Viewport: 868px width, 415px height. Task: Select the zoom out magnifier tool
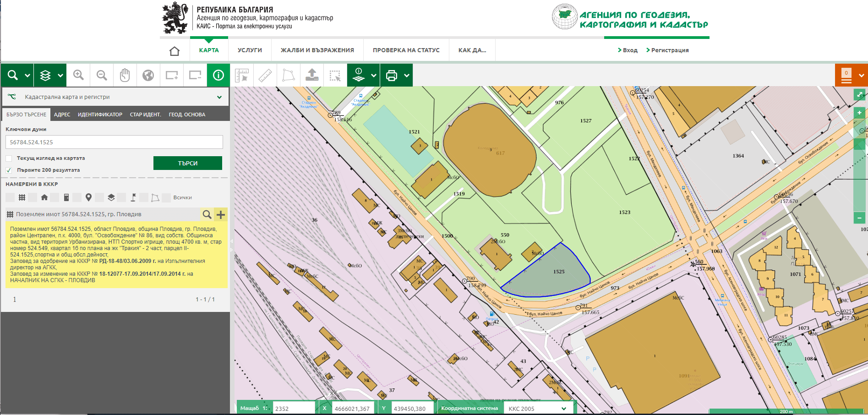[102, 75]
